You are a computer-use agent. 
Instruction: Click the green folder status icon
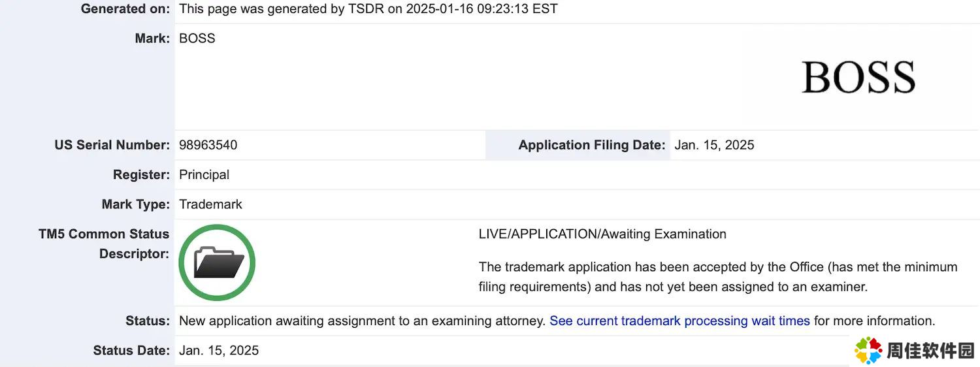tap(217, 263)
